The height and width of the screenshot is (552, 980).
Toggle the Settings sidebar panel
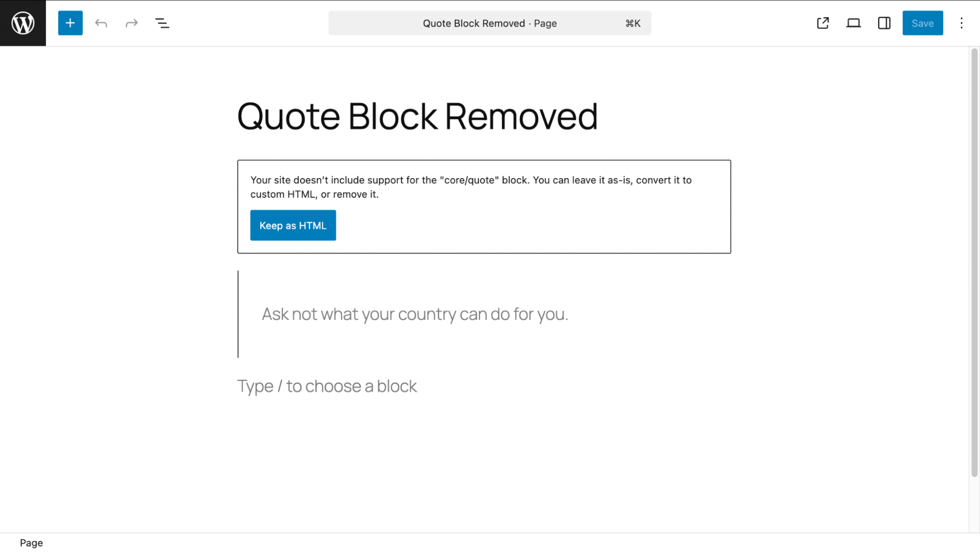point(884,23)
